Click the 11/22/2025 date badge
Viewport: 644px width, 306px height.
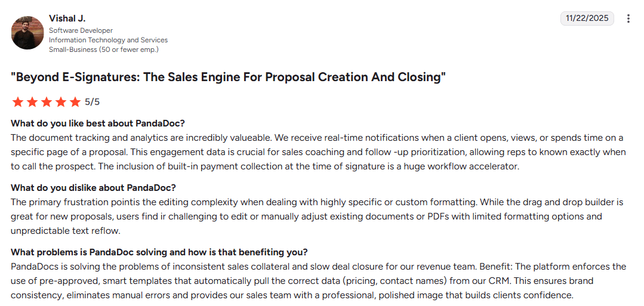[587, 18]
